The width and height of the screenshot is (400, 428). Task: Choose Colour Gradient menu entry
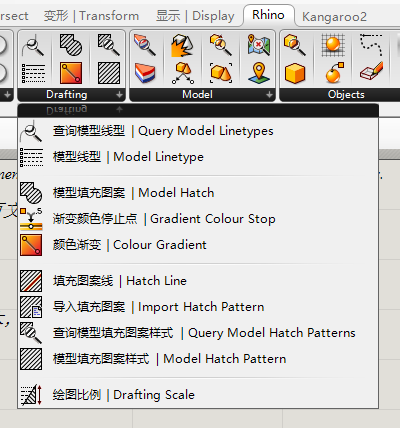(198, 245)
